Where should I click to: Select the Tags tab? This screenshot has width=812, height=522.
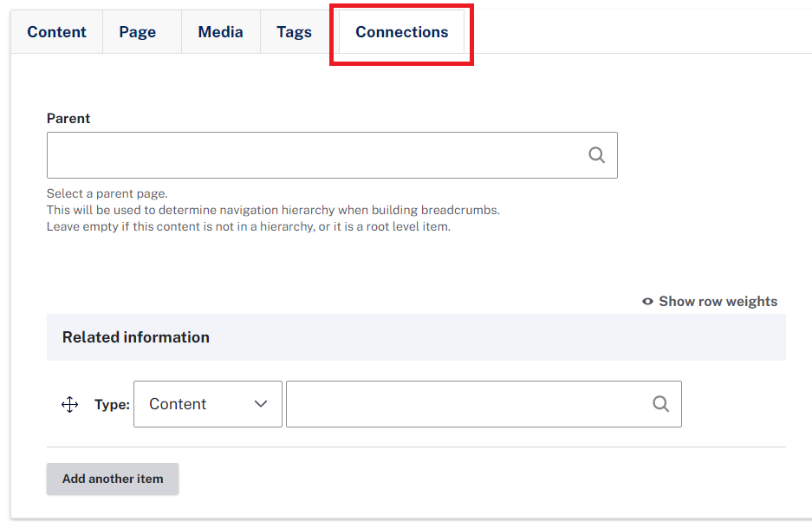[294, 31]
